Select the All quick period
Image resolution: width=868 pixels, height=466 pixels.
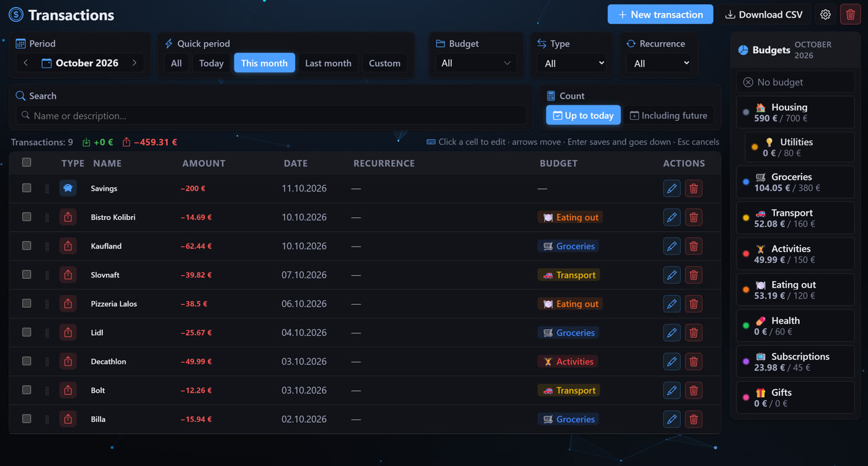(176, 63)
